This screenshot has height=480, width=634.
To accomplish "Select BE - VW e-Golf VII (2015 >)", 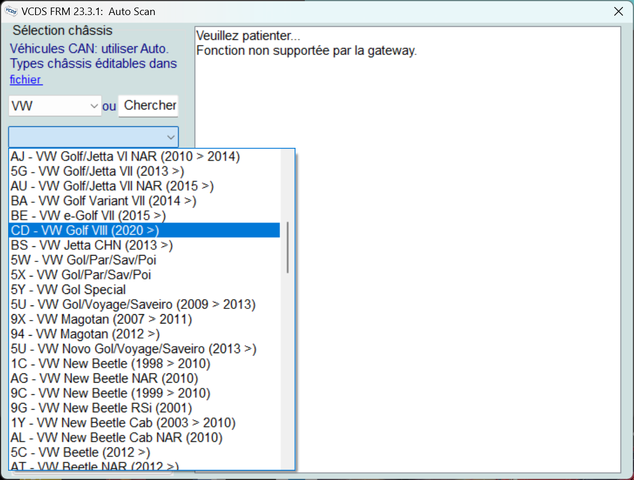I will pos(144,216).
